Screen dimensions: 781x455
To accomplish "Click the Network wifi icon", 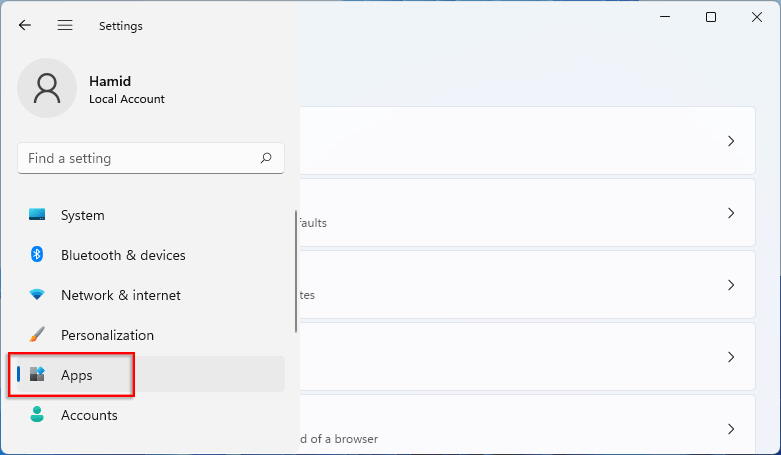I will 37,295.
